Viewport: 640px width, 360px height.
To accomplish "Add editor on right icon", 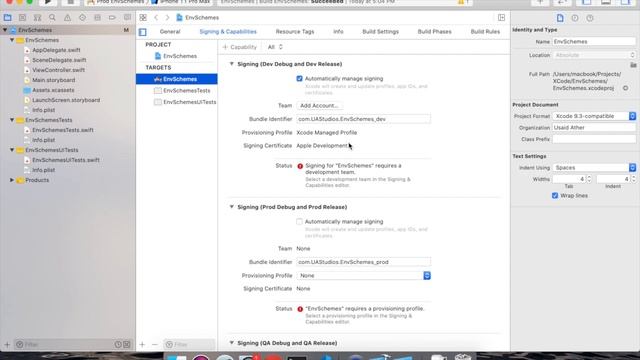I will [501, 18].
